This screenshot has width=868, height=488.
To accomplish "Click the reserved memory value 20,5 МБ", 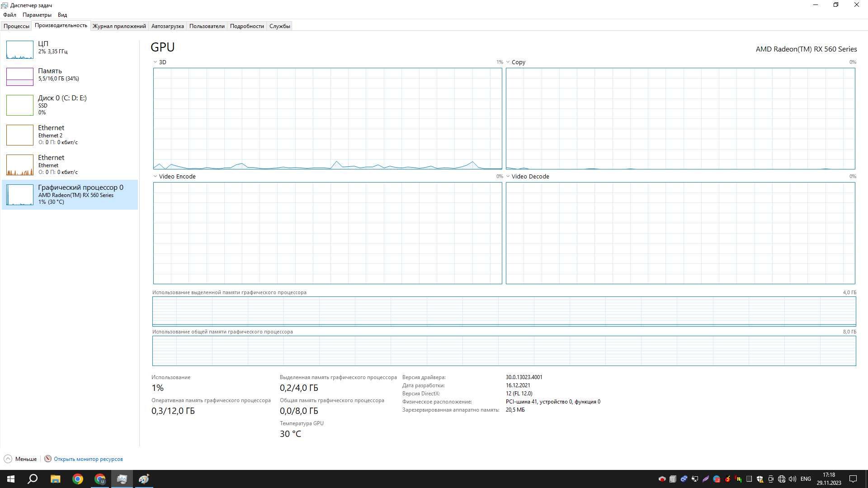I will (x=515, y=410).
